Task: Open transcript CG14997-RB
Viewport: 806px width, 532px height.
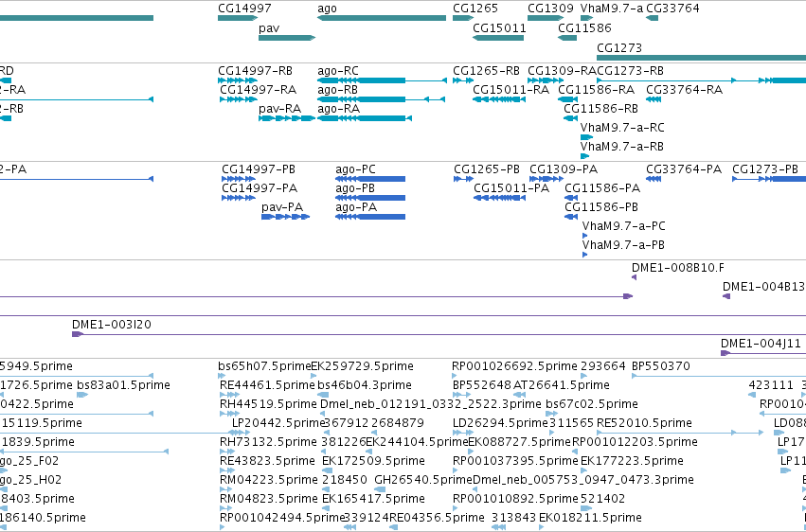Action: (x=238, y=80)
